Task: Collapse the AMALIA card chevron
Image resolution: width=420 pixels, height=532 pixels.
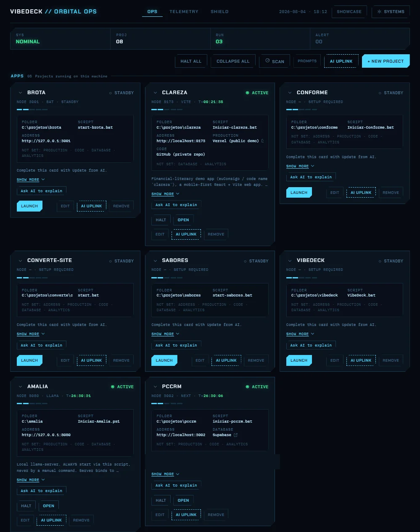Action: (x=20, y=386)
